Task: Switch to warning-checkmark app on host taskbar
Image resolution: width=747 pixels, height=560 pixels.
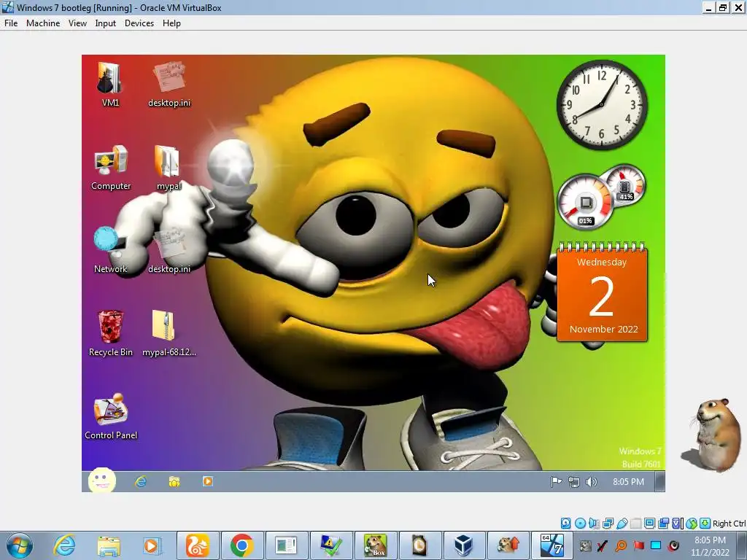Action: click(x=331, y=545)
